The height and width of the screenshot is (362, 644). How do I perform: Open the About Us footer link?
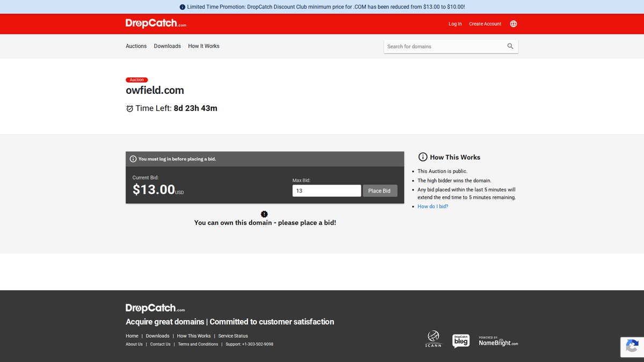click(134, 344)
